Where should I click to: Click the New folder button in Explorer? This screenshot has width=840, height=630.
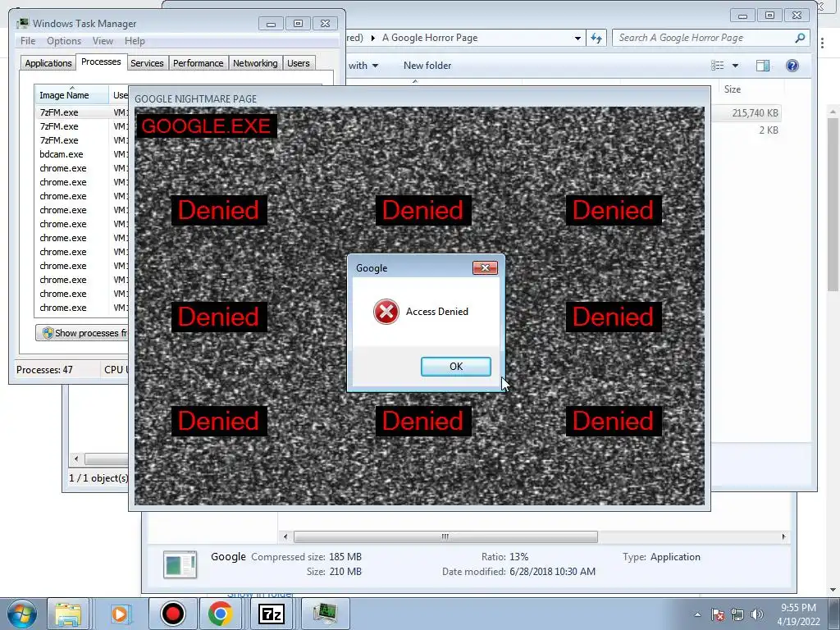click(427, 66)
